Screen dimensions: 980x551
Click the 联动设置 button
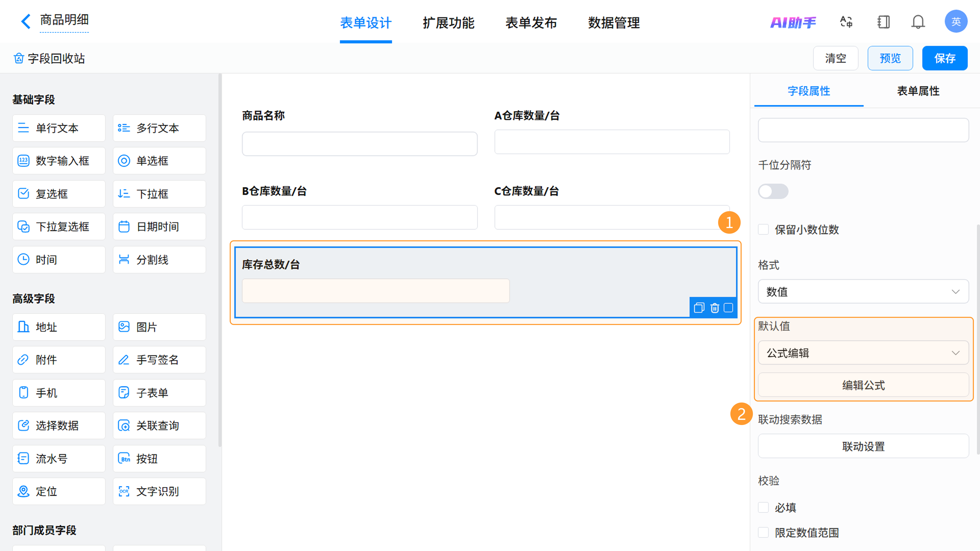[x=863, y=446]
